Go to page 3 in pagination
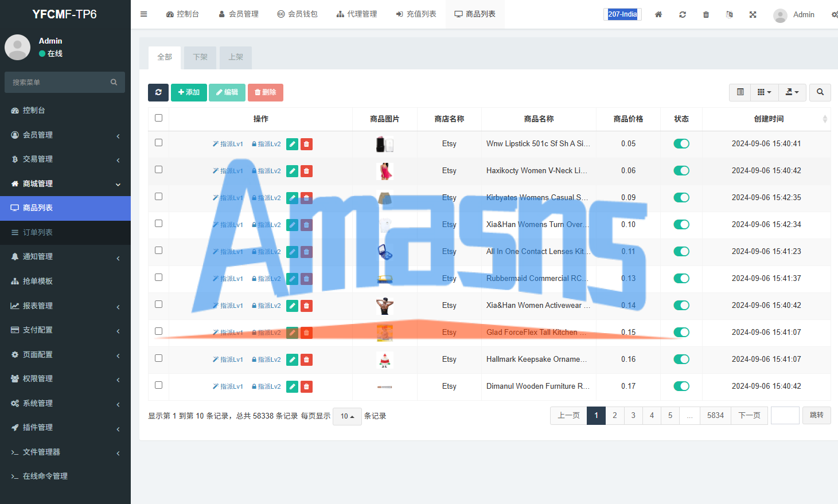The height and width of the screenshot is (504, 838). click(633, 416)
